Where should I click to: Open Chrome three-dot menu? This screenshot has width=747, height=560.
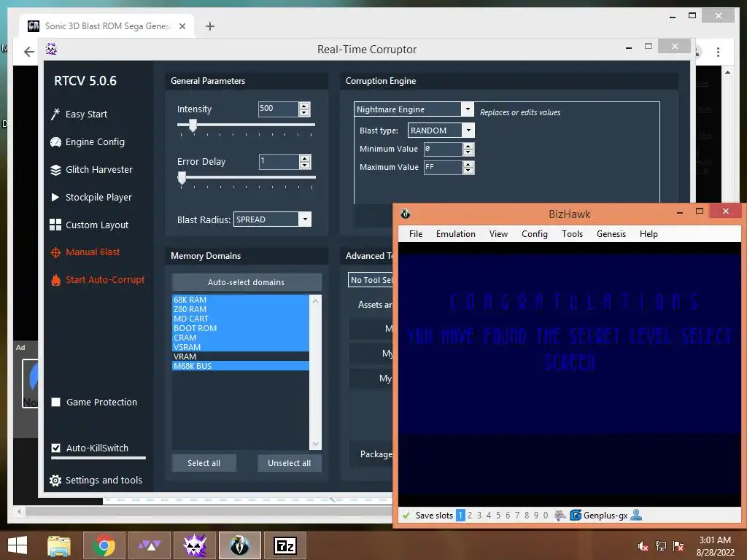pos(718,52)
